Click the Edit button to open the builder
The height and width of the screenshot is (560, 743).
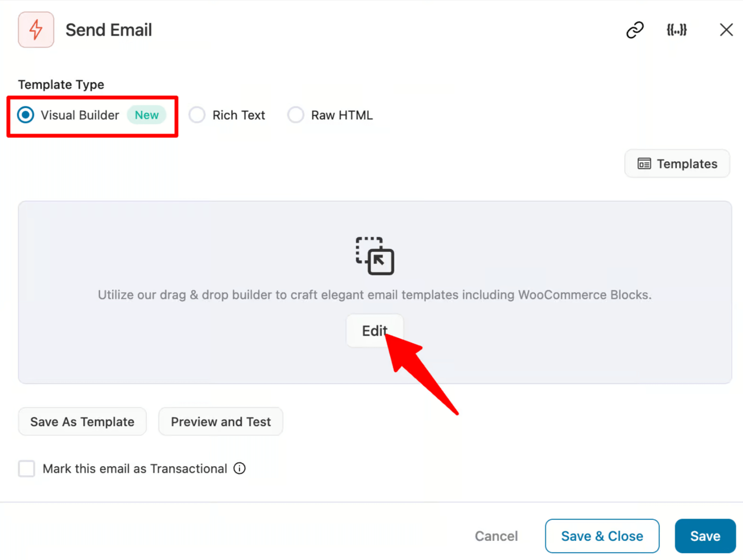(x=374, y=331)
